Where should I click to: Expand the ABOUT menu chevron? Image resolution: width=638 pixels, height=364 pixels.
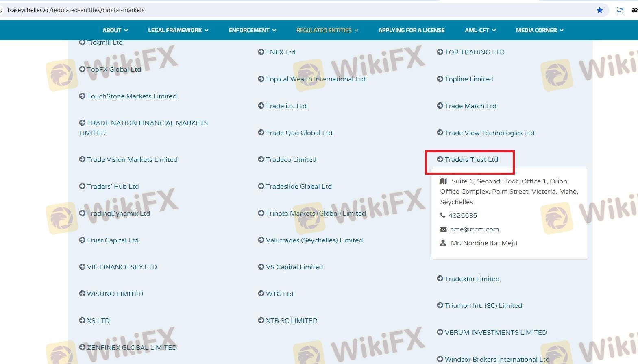tap(126, 30)
